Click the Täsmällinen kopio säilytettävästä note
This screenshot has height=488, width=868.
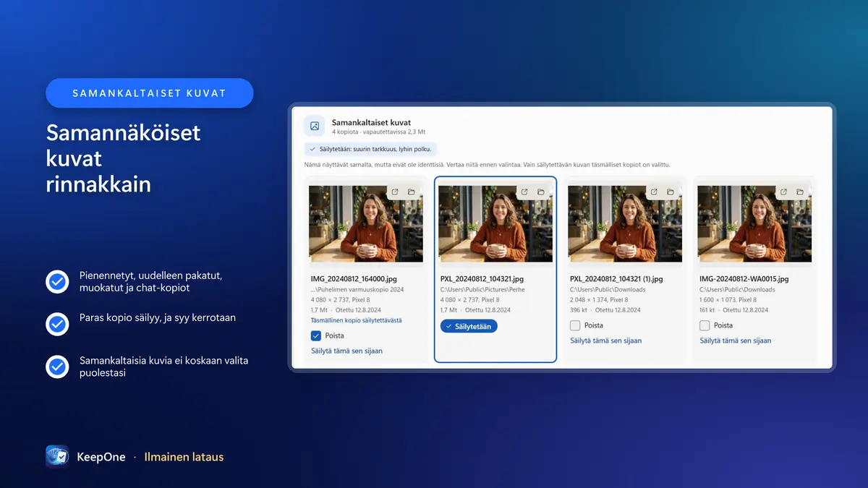[x=357, y=320]
